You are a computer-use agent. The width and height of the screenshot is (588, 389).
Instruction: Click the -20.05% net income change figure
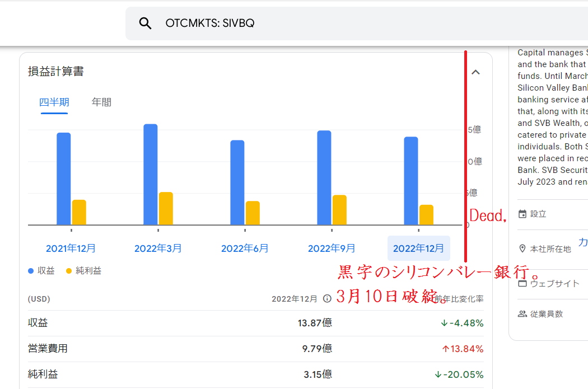(x=458, y=374)
